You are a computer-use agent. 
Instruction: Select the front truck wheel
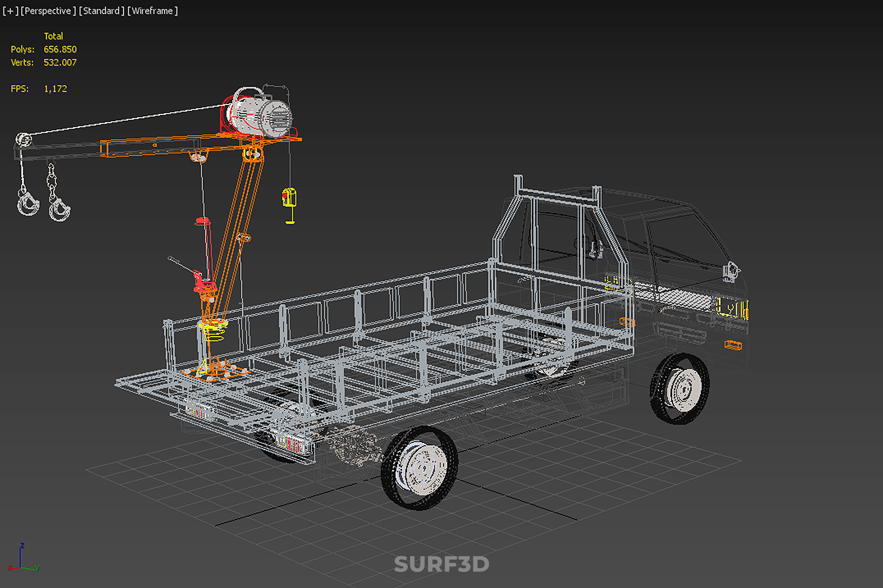(x=680, y=390)
